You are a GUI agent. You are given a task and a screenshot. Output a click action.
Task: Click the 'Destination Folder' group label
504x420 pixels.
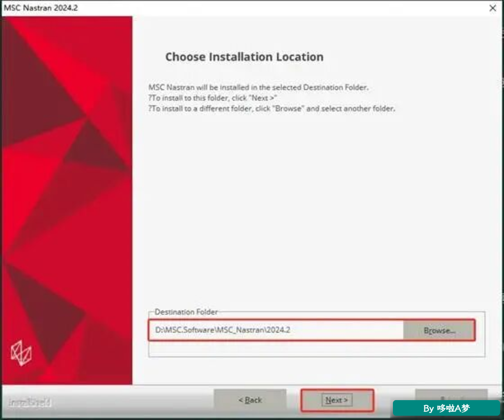[x=186, y=312]
